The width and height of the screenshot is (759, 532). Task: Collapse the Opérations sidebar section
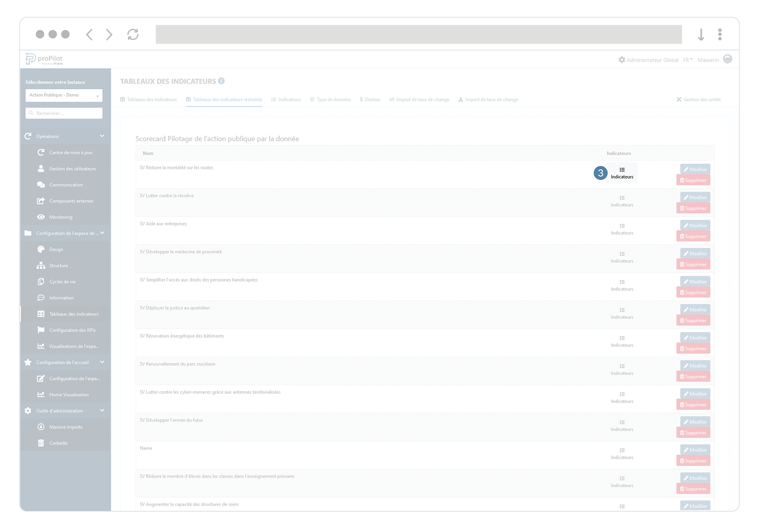(102, 136)
